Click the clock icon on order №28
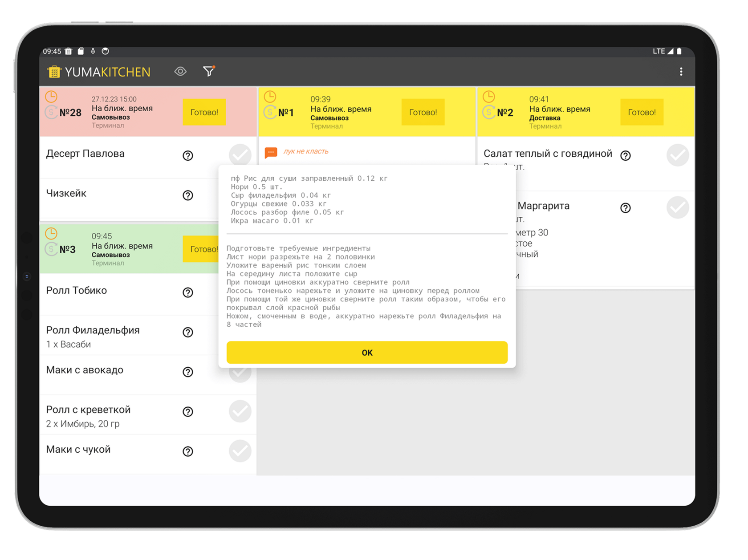Screen dimensions: 748x560 (51, 96)
